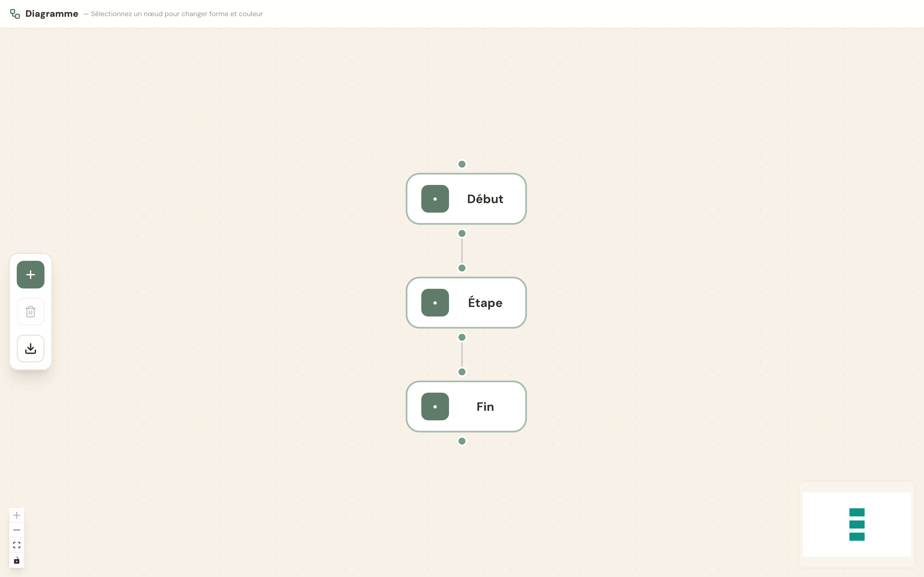Click the Diagramme logo icon in header
This screenshot has width=924, height=577.
[15, 14]
